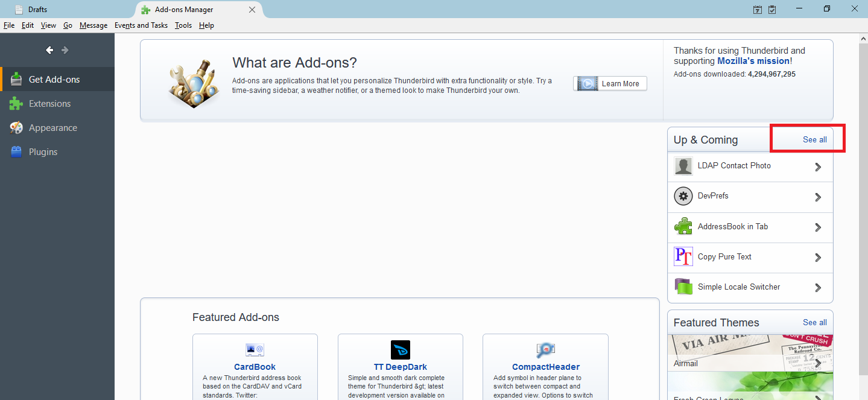Open the calendar icon in tab bar
This screenshot has width=868, height=400.
(x=758, y=10)
